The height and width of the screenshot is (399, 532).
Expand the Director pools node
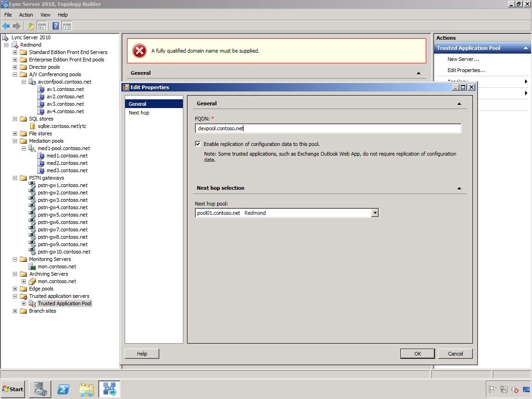15,67
